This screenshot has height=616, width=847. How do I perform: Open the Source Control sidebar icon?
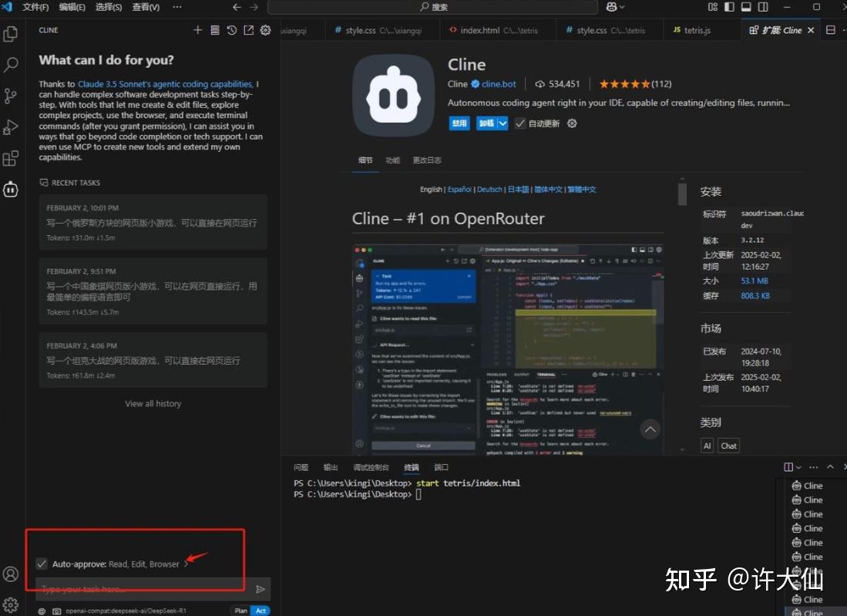[x=11, y=96]
